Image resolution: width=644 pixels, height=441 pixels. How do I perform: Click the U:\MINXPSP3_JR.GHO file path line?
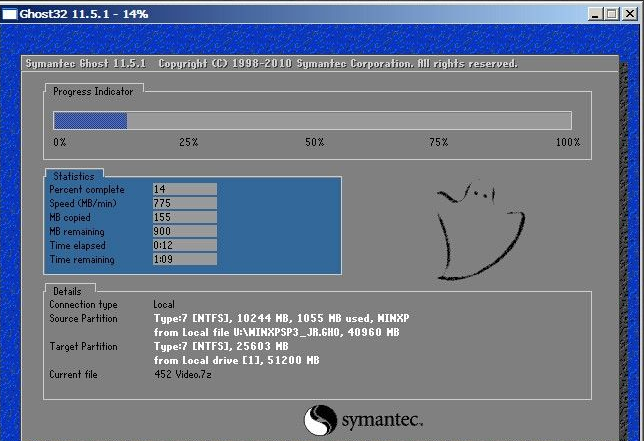coord(276,333)
